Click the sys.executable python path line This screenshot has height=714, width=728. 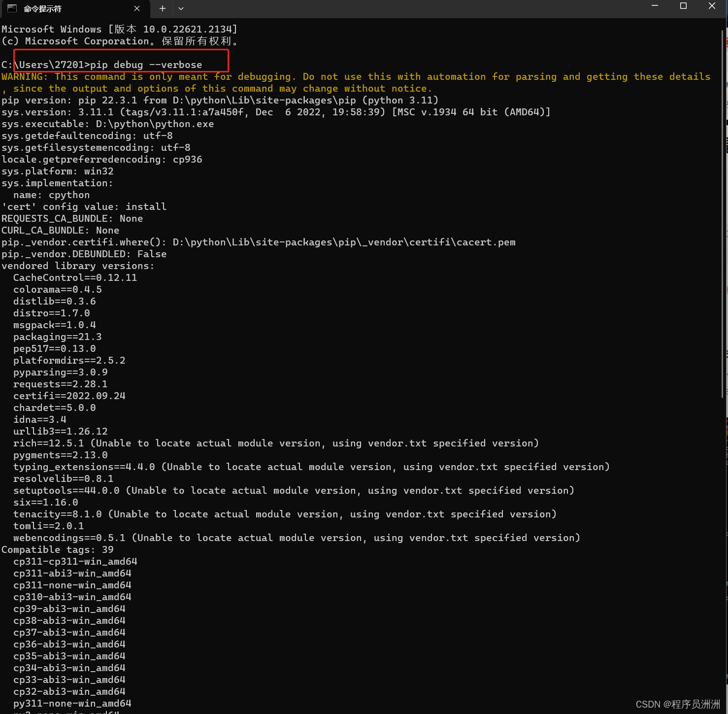107,124
